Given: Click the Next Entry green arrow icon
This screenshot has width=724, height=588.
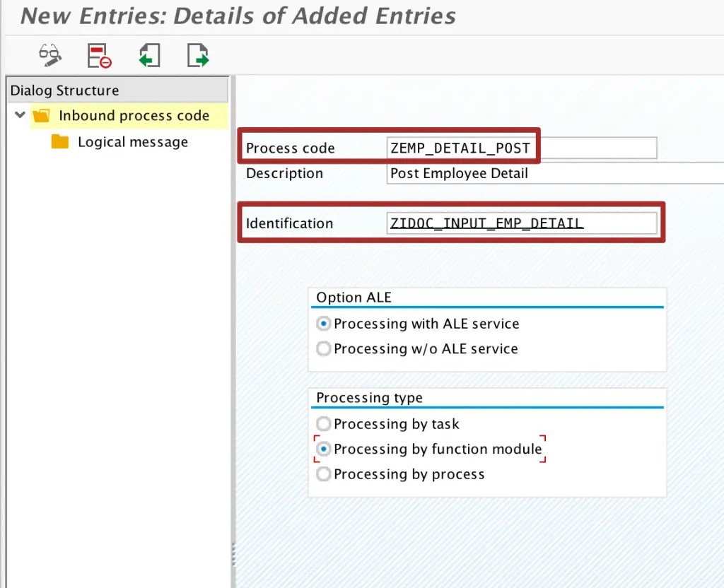Looking at the screenshot, I should [198, 56].
